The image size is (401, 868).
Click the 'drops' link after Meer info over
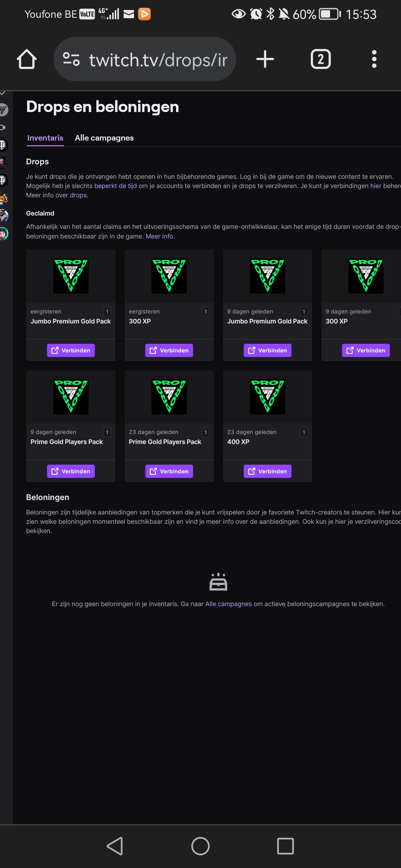coord(78,195)
